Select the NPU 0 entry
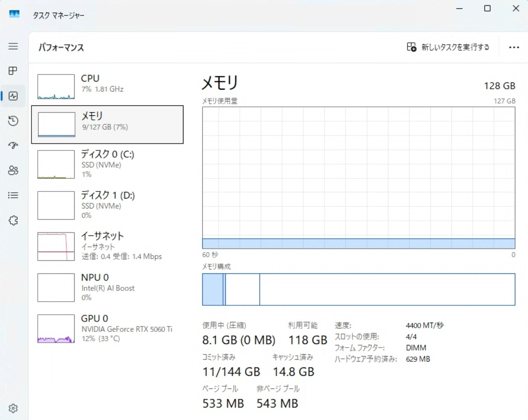The width and height of the screenshot is (528, 420). point(108,287)
